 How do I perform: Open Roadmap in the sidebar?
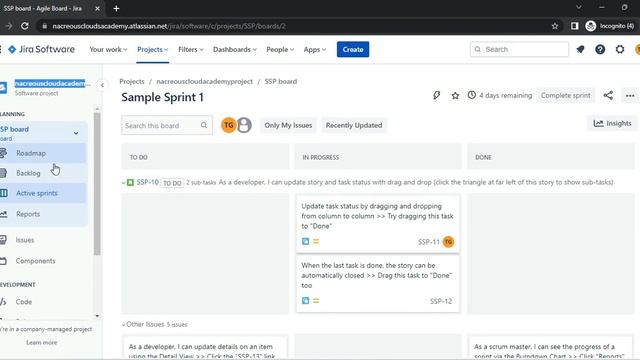pos(43,153)
